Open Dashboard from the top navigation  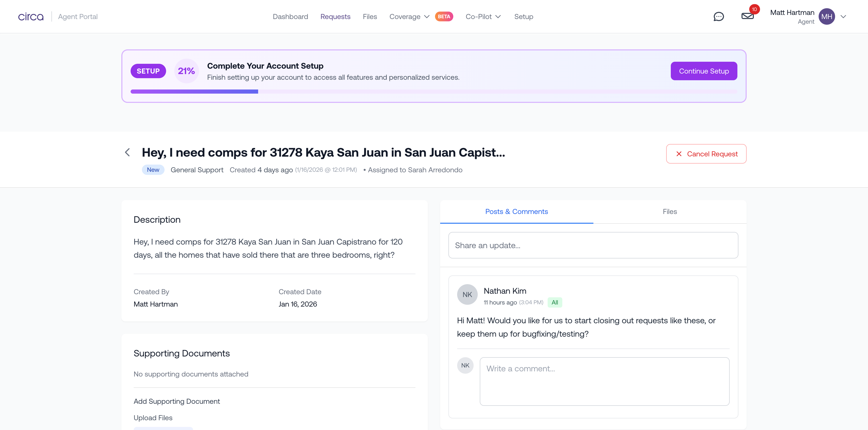pyautogui.click(x=290, y=16)
